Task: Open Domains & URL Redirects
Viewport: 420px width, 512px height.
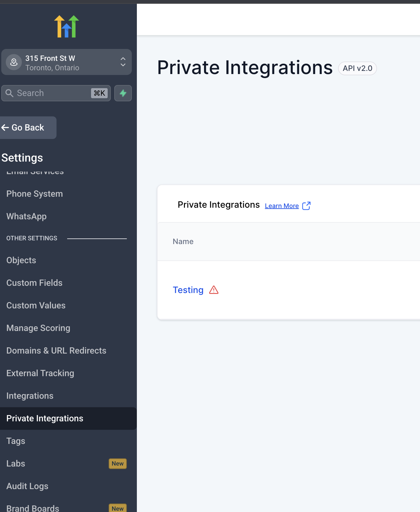Action: 56,351
